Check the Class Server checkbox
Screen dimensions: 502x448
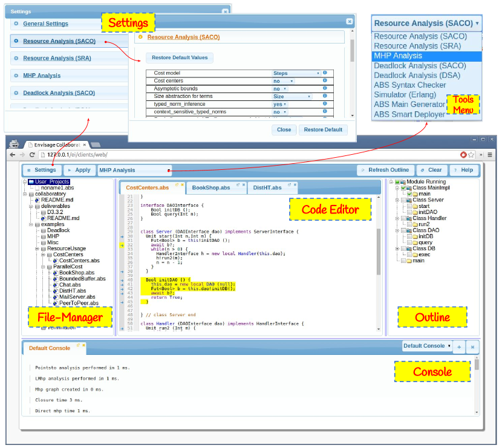pyautogui.click(x=403, y=200)
